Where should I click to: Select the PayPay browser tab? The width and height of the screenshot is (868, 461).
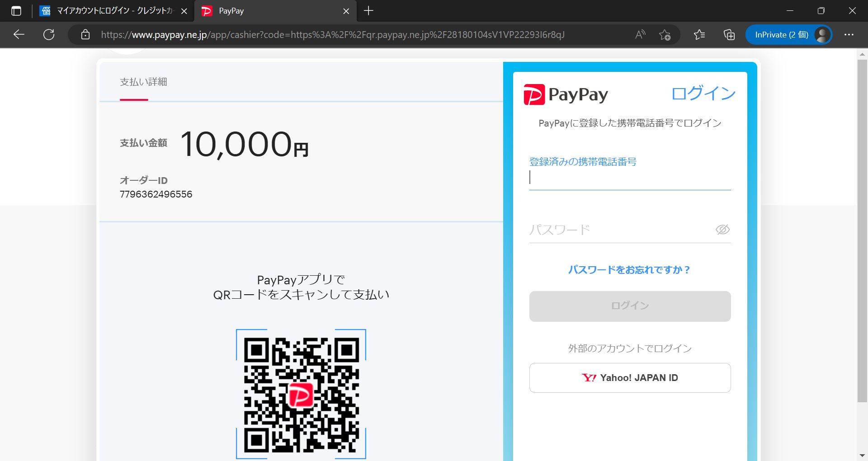pos(275,11)
